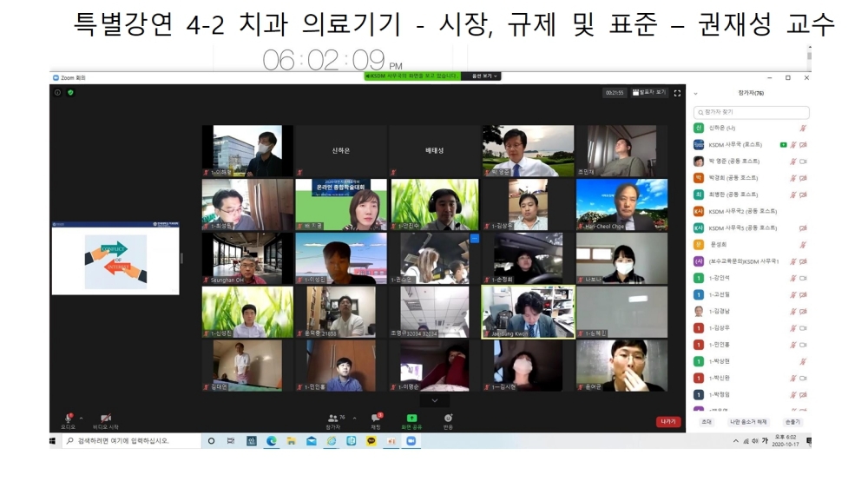The image size is (868, 488).
Task: Click the invite (초대) button
Action: [x=707, y=422]
